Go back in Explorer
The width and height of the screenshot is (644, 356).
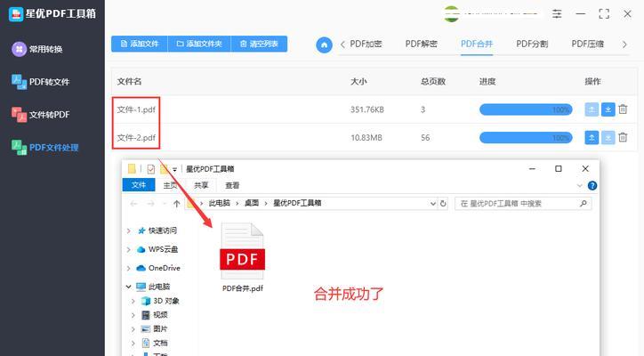(133, 204)
